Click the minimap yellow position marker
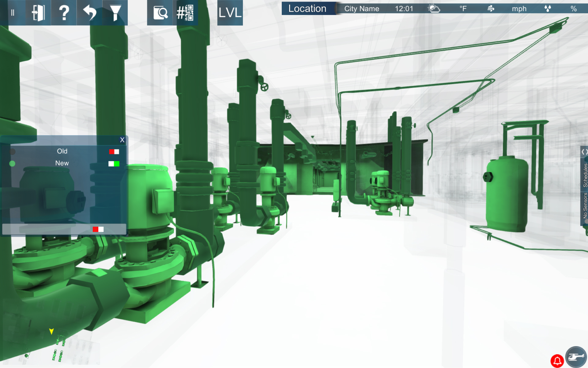This screenshot has width=588, height=368. pos(51,331)
